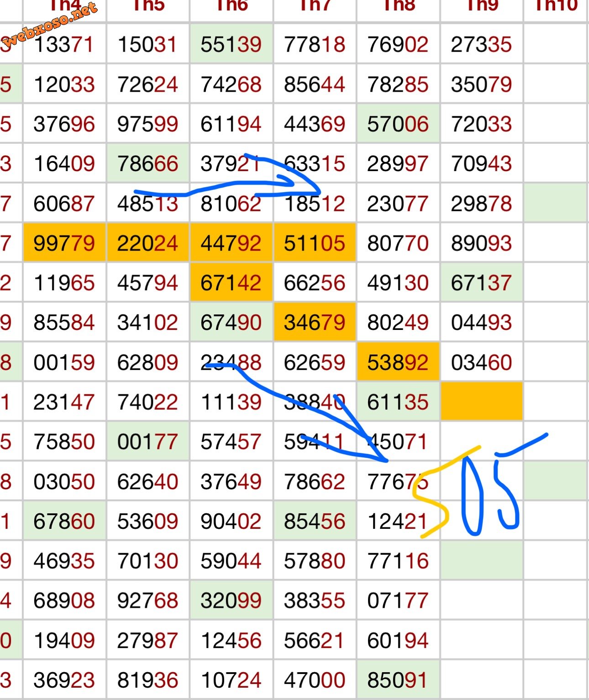Viewport: 589px width, 700px height.
Task: Select the Th6 column header
Action: click(x=231, y=6)
